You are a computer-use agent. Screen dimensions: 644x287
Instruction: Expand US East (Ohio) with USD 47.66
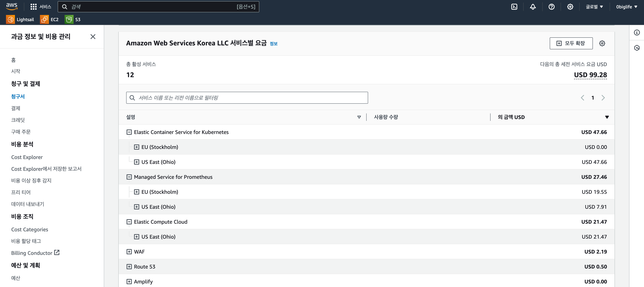[x=136, y=162]
